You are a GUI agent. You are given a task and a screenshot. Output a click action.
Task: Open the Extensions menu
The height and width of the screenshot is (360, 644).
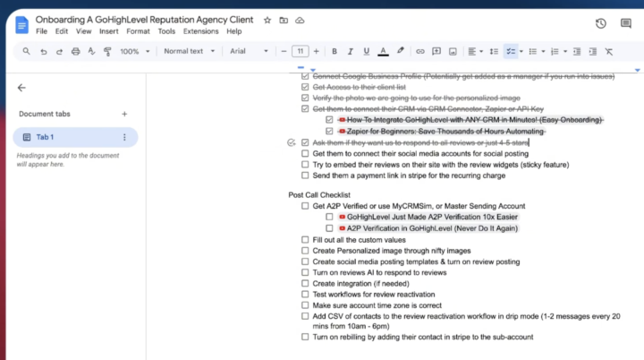(x=201, y=31)
